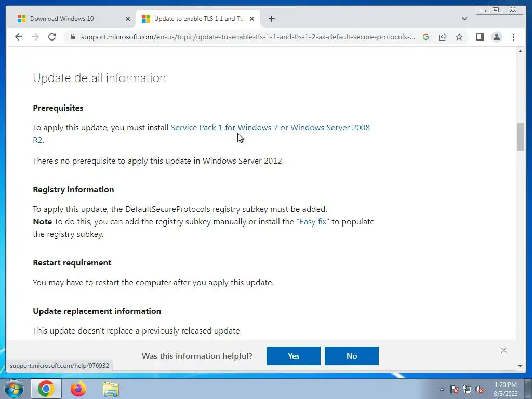Click Update replacement information heading
The image size is (532, 399).
click(97, 311)
